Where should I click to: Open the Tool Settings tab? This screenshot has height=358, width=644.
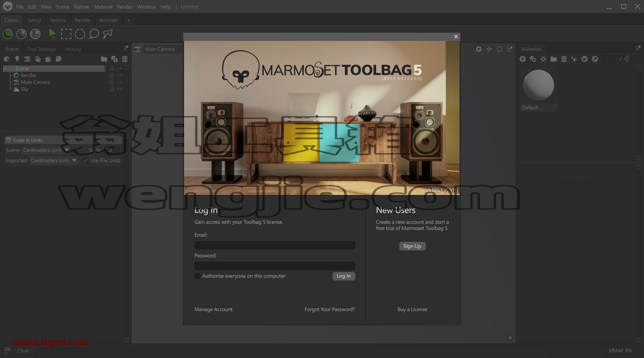pyautogui.click(x=42, y=49)
